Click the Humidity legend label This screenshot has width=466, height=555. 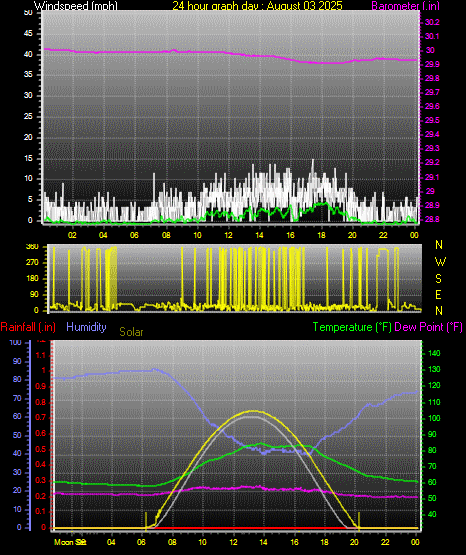pyautogui.click(x=86, y=327)
